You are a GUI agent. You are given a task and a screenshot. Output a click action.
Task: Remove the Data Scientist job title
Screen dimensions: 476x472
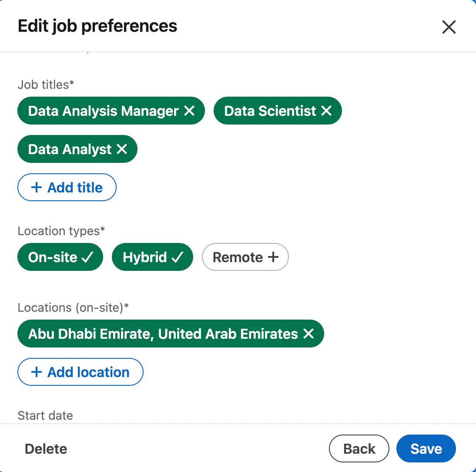[326, 111]
